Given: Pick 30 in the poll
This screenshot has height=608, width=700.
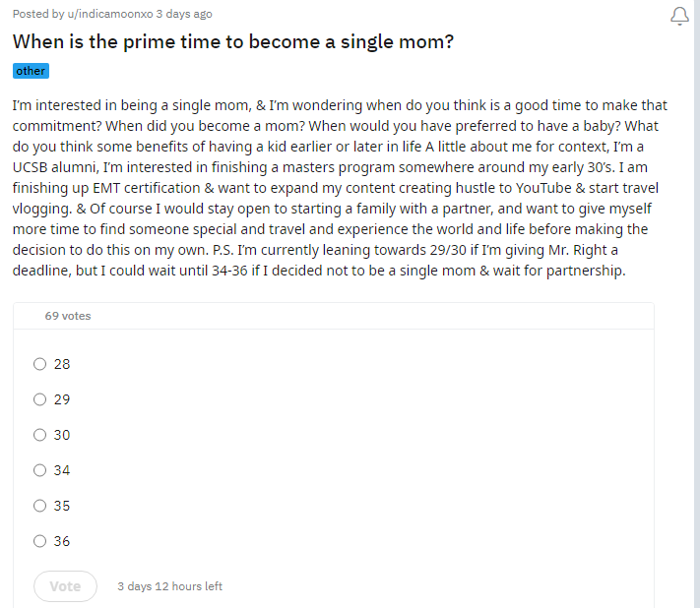Looking at the screenshot, I should (40, 435).
